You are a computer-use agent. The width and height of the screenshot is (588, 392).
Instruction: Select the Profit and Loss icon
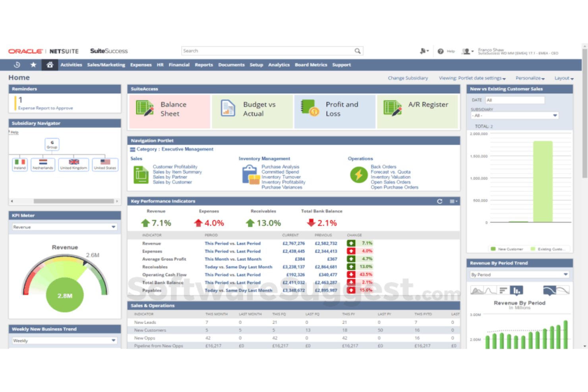(311, 108)
